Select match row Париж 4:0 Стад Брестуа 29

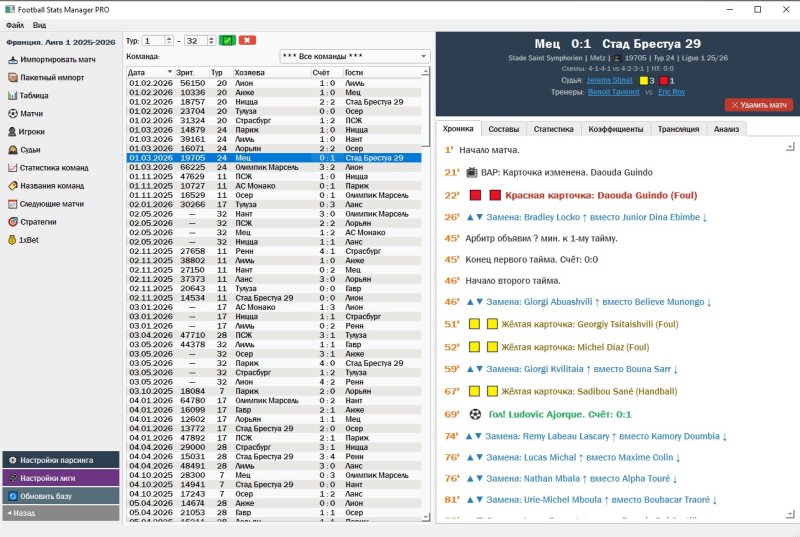click(274, 363)
